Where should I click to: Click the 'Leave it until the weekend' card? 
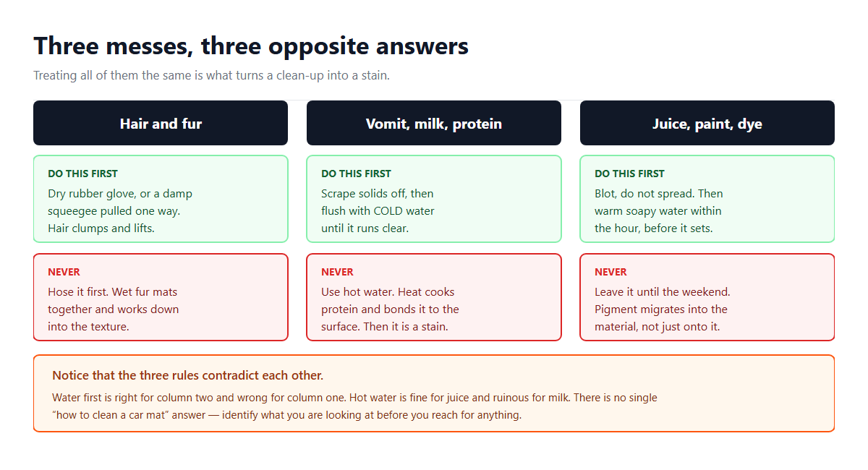pos(707,297)
